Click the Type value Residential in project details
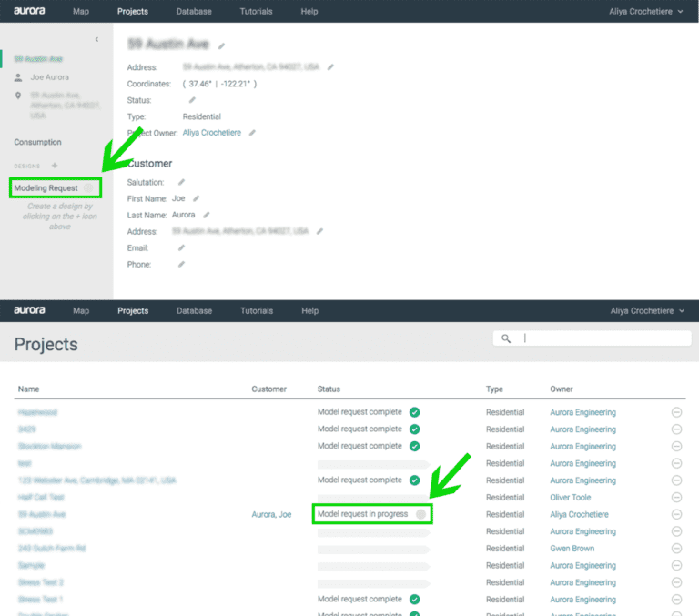699x616 pixels. pyautogui.click(x=201, y=116)
